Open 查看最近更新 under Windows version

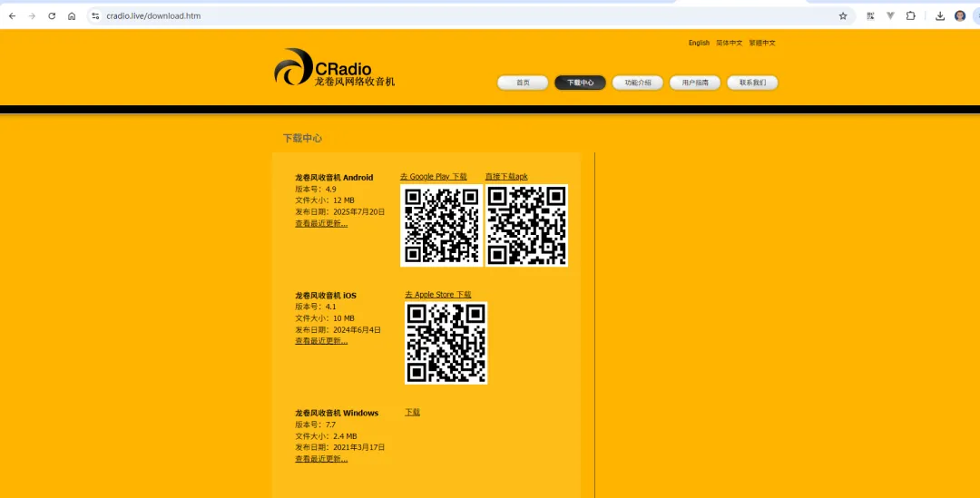pyautogui.click(x=321, y=459)
